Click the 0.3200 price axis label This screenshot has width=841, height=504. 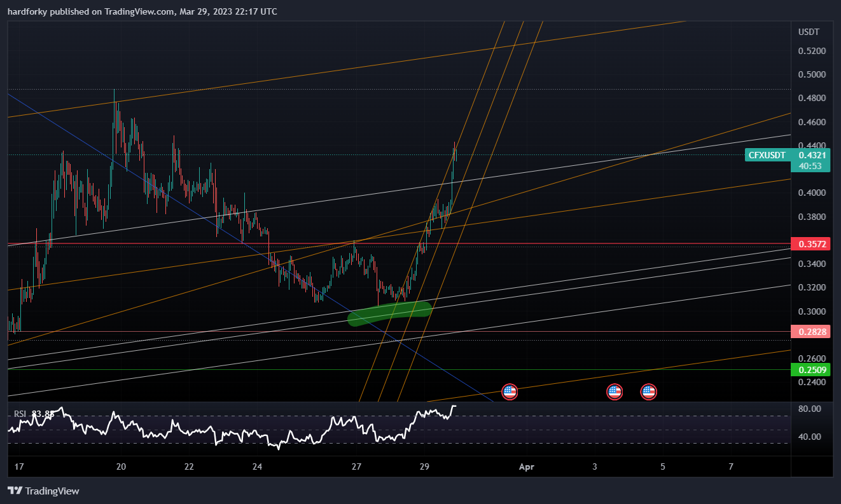[812, 287]
